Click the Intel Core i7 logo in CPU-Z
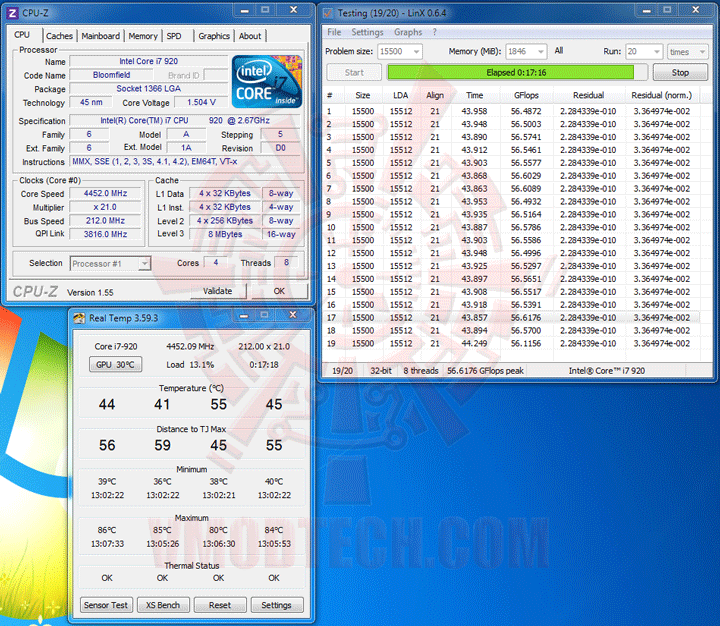720x626 pixels. [267, 81]
